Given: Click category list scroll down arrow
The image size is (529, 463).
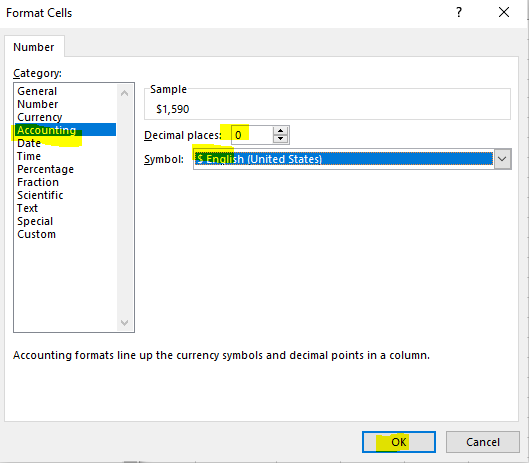Looking at the screenshot, I should [x=124, y=323].
